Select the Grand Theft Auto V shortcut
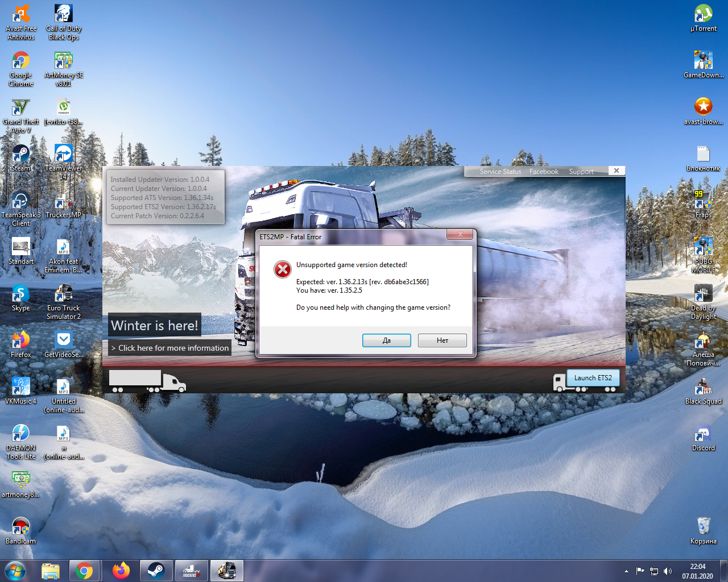 coord(21,116)
